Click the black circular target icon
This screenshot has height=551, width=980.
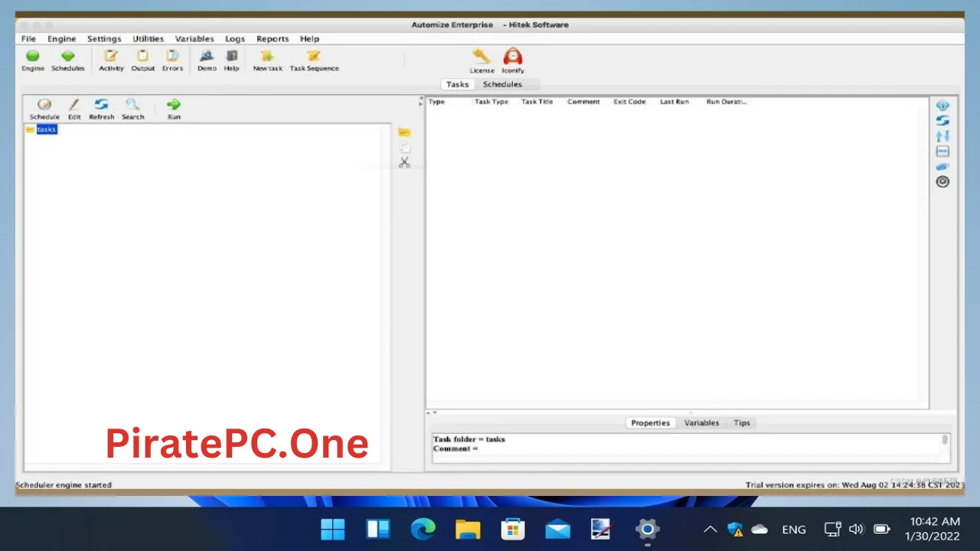(942, 181)
